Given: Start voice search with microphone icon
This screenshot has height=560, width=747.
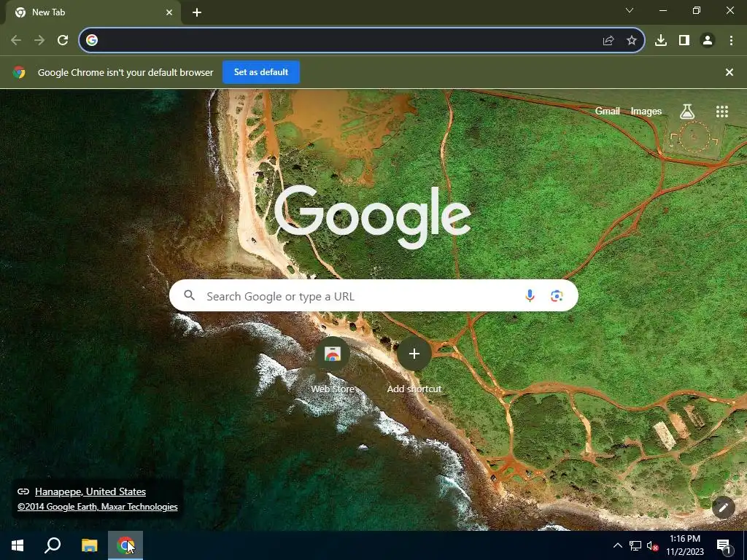Looking at the screenshot, I should [x=530, y=296].
